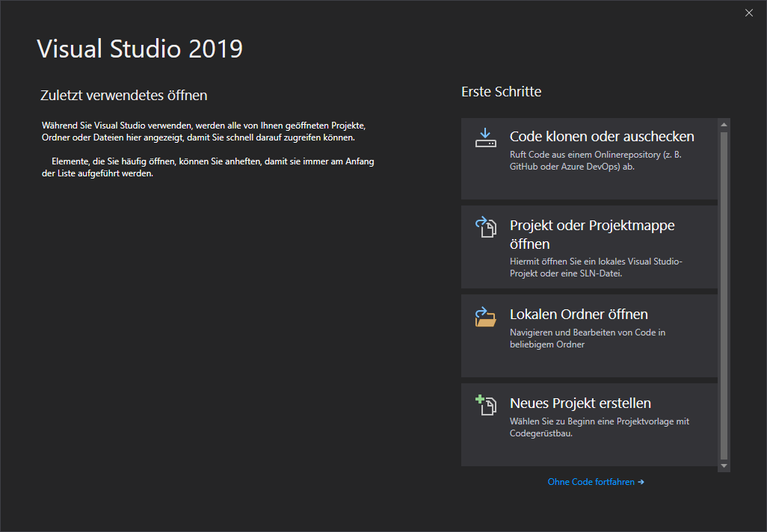Click the vertical scrollbar thumb beside the cards
The image size is (767, 532).
(723, 295)
